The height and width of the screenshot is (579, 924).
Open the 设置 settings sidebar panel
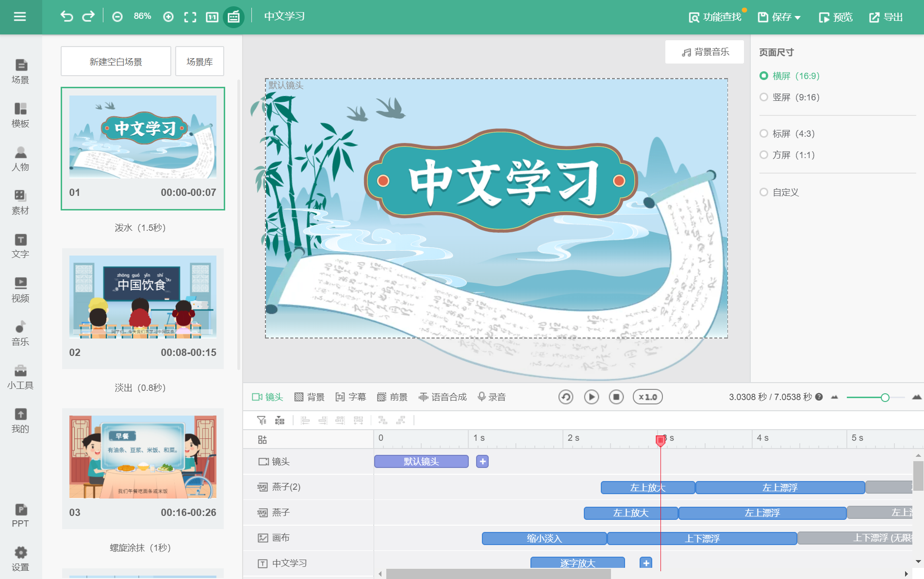coord(20,559)
